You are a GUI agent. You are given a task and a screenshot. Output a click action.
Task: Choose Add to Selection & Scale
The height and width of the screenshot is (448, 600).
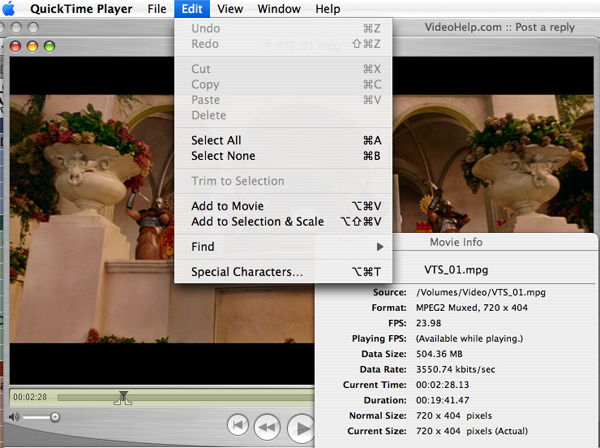click(x=283, y=222)
